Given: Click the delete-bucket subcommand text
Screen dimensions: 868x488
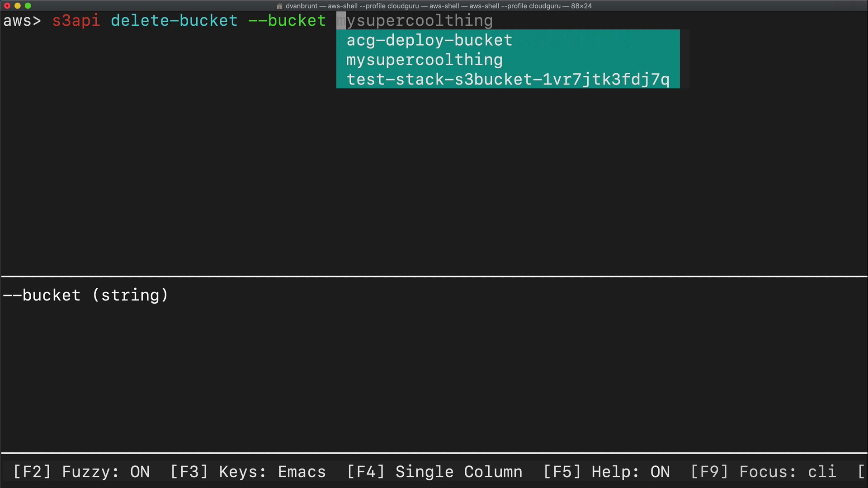Looking at the screenshot, I should point(174,21).
